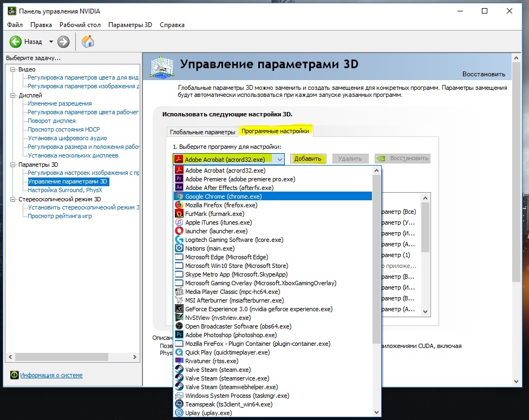Switch to Программные настройки tab

click(275, 131)
